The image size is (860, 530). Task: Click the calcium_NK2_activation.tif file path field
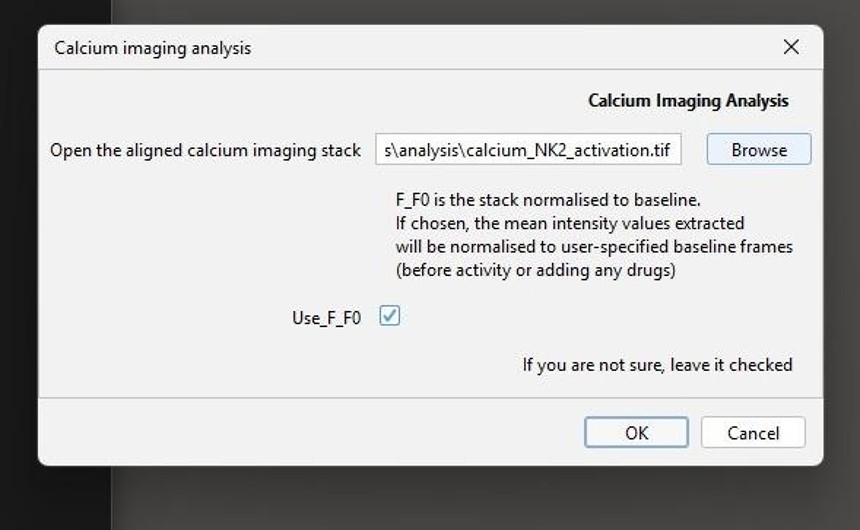(x=528, y=150)
